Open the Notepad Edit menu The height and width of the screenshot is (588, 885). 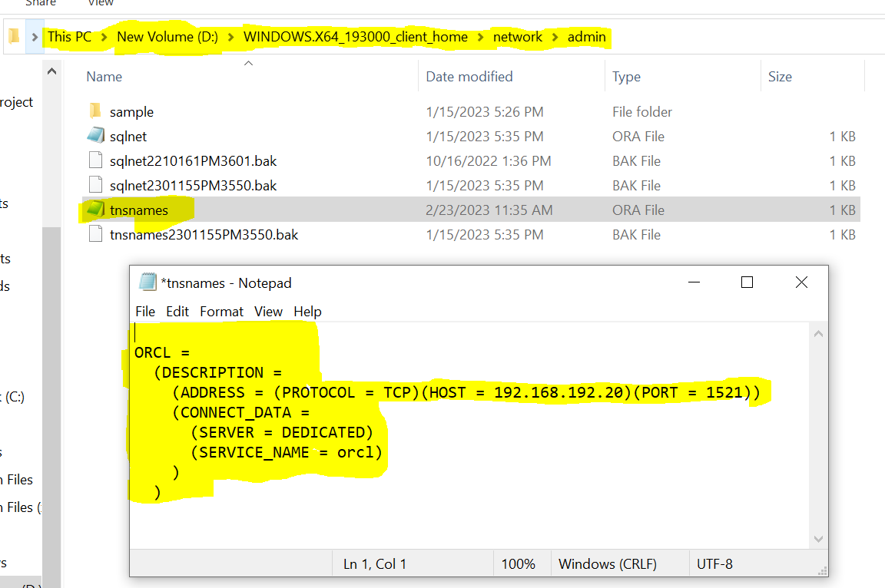177,312
